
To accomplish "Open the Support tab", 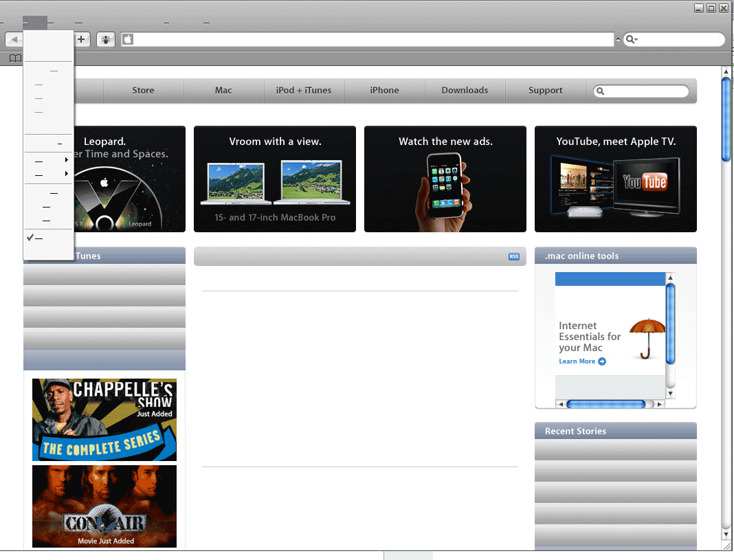I will click(x=546, y=90).
